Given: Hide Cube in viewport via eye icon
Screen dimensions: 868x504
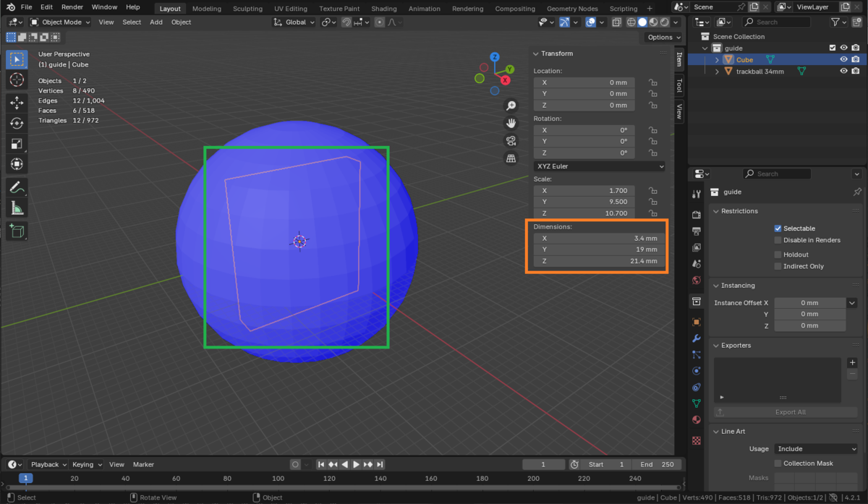Looking at the screenshot, I should 843,60.
